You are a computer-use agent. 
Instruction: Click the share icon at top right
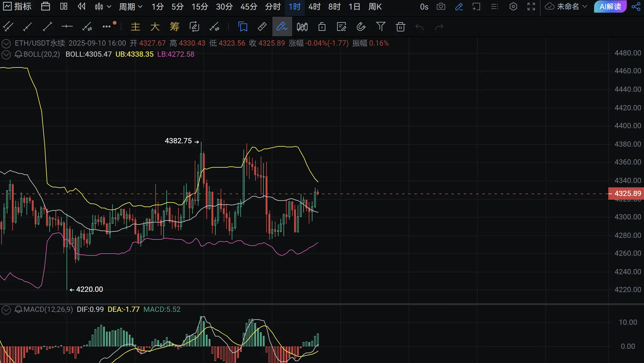[636, 6]
